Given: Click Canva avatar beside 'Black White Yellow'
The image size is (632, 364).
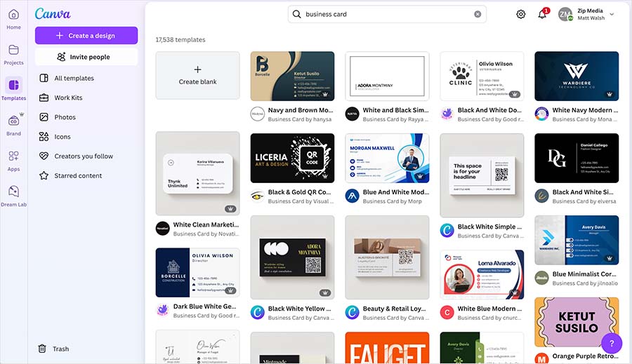Looking at the screenshot, I should pos(257,313).
